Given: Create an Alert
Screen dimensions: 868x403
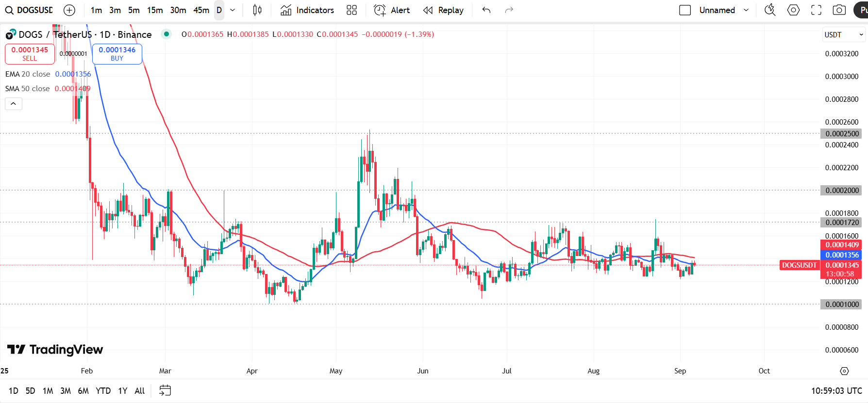Looking at the screenshot, I should (392, 10).
